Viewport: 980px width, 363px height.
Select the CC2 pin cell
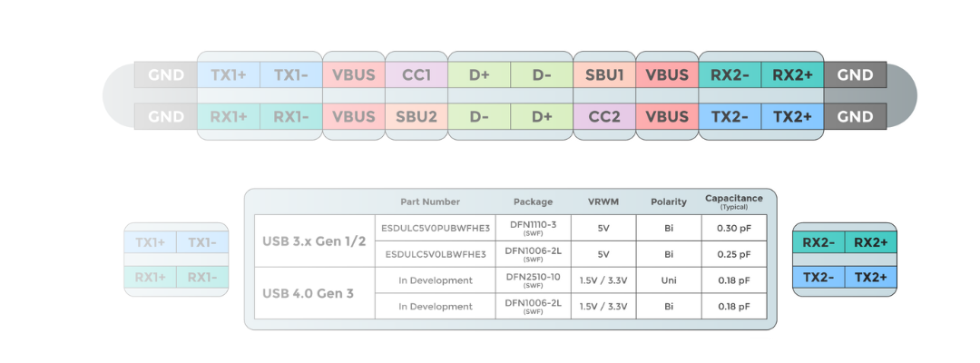pos(604,116)
